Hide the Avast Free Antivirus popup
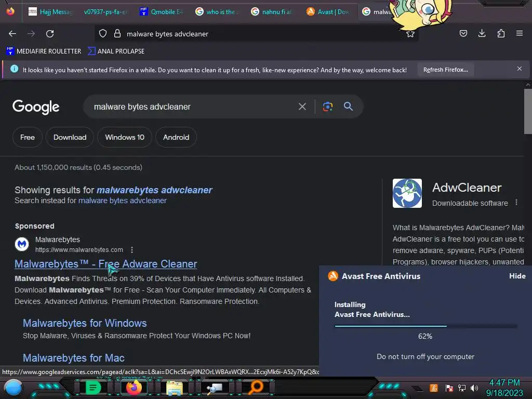Viewport: 532px width, 399px height. [x=517, y=276]
